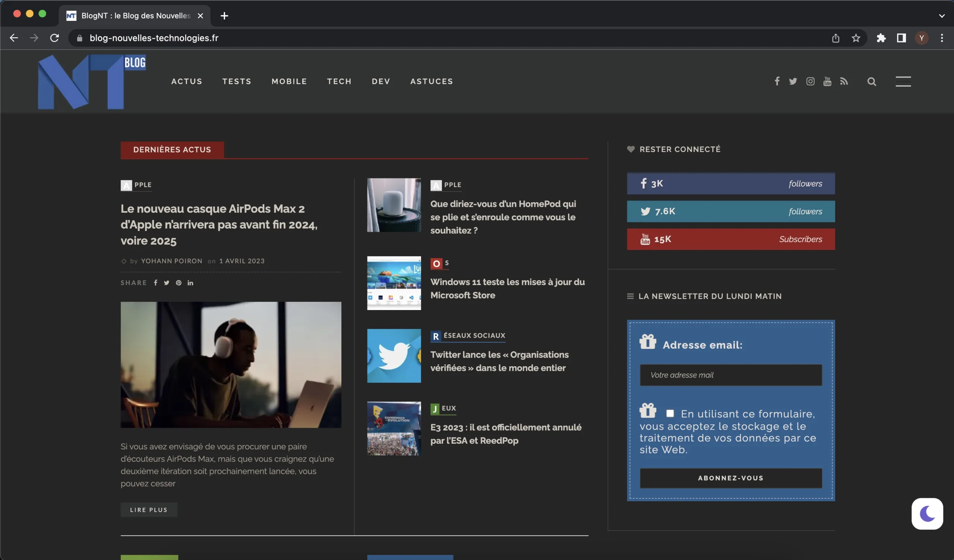This screenshot has height=560, width=954.
Task: Open the Windows 11 Microsoft Store thumbnail
Action: tap(394, 283)
